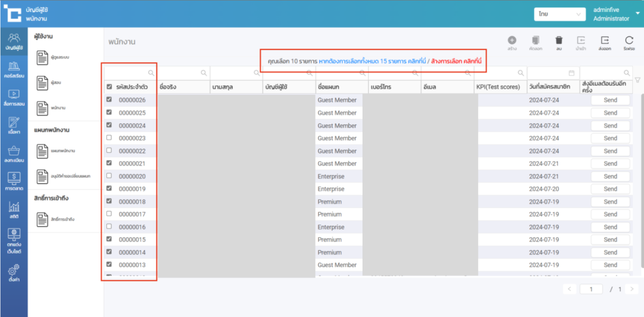Click the red ล้างการเลือก clear selection link
This screenshot has width=644, height=317.
pos(456,61)
